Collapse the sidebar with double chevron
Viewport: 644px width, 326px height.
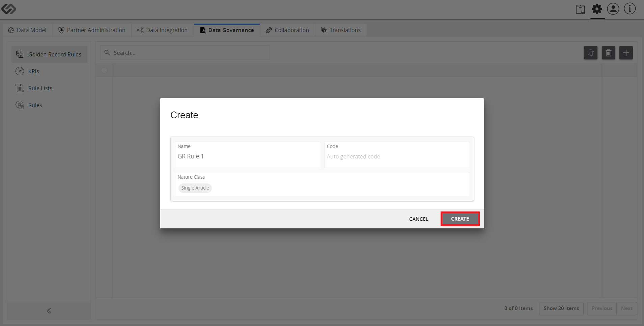coord(49,311)
